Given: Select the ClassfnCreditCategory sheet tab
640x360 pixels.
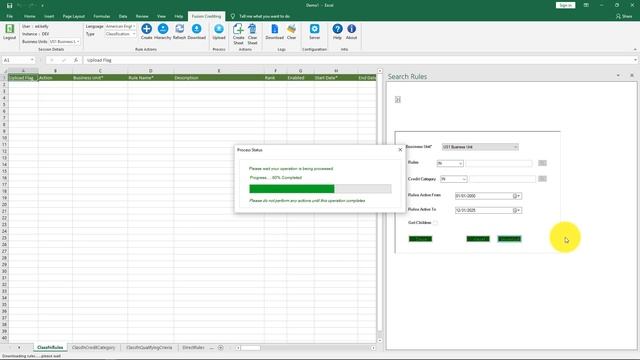Looking at the screenshot, I should pyautogui.click(x=93, y=347).
